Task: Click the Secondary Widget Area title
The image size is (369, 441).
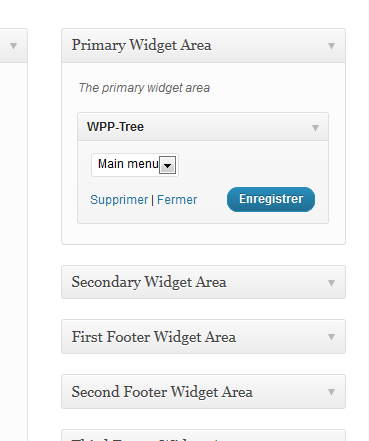Action: [149, 282]
